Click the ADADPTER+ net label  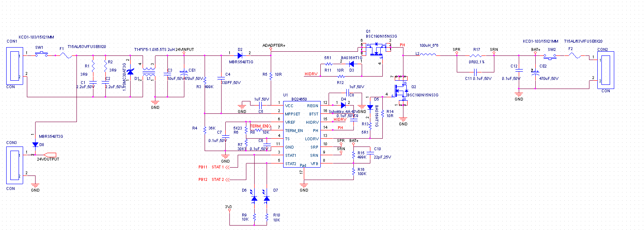click(x=274, y=45)
